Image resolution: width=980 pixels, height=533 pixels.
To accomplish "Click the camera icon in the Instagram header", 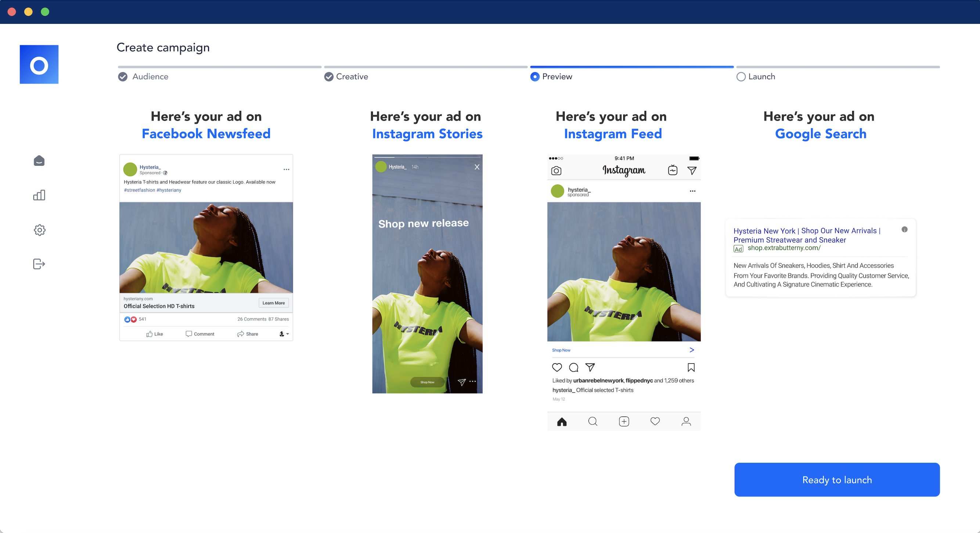I will [x=556, y=171].
